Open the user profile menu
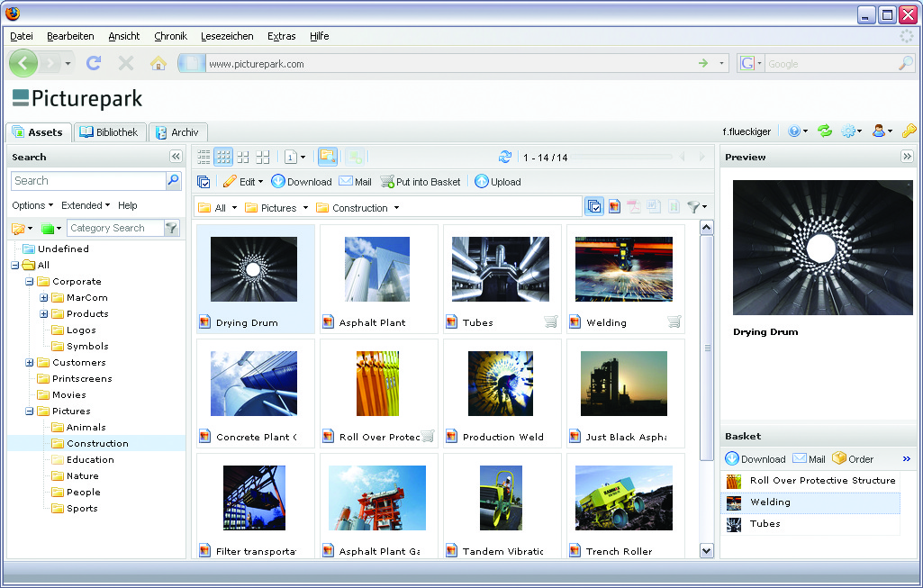The image size is (923, 588). (x=882, y=131)
